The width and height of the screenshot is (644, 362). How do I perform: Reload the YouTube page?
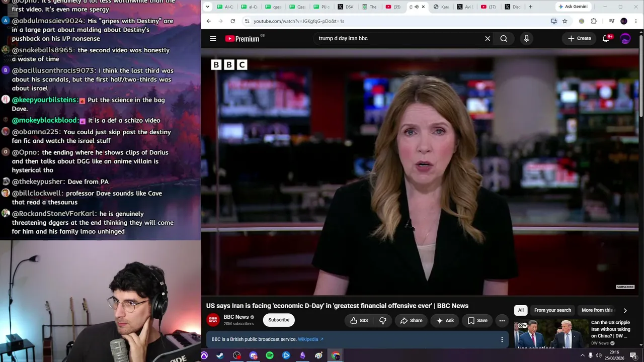(232, 21)
